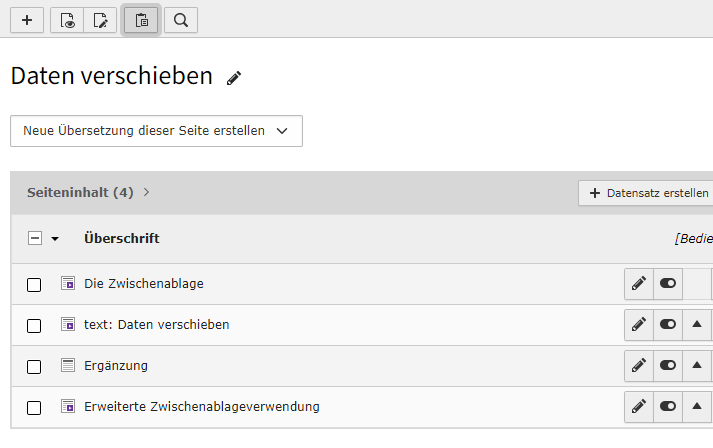Viewport: 713px width, 448px height.
Task: Toggle the clipboard icon in toolbar
Action: pos(141,20)
